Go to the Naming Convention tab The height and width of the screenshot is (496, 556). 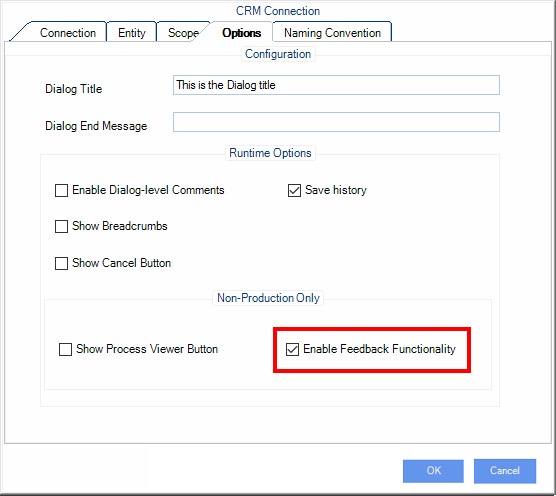coord(332,33)
